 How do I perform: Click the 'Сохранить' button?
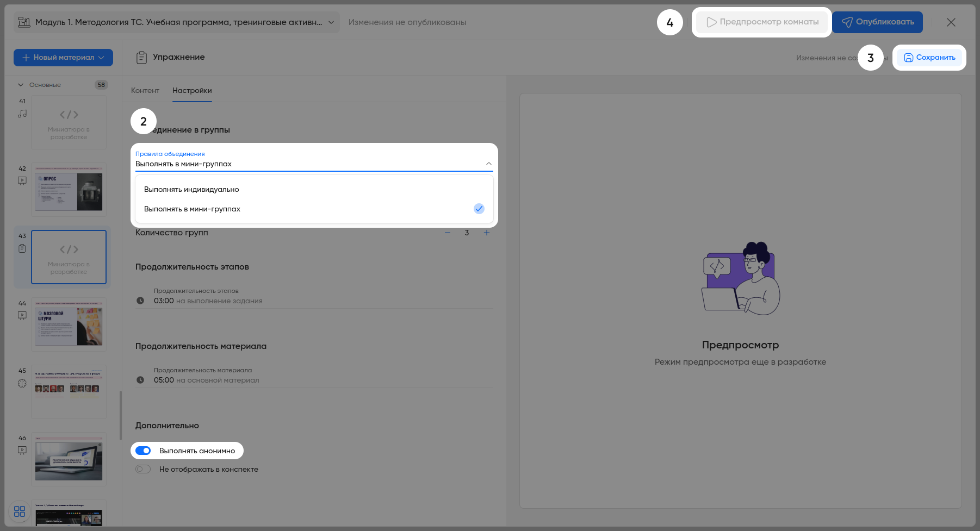click(x=929, y=58)
